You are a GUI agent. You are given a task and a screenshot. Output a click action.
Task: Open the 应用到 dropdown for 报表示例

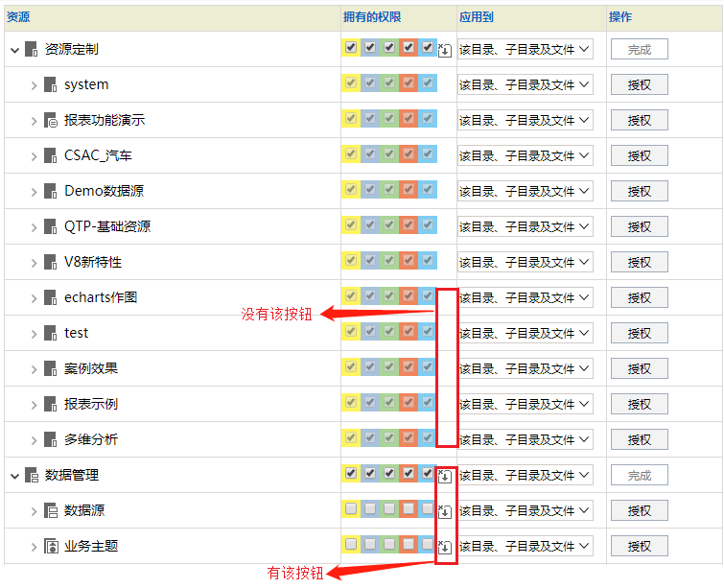pos(525,404)
